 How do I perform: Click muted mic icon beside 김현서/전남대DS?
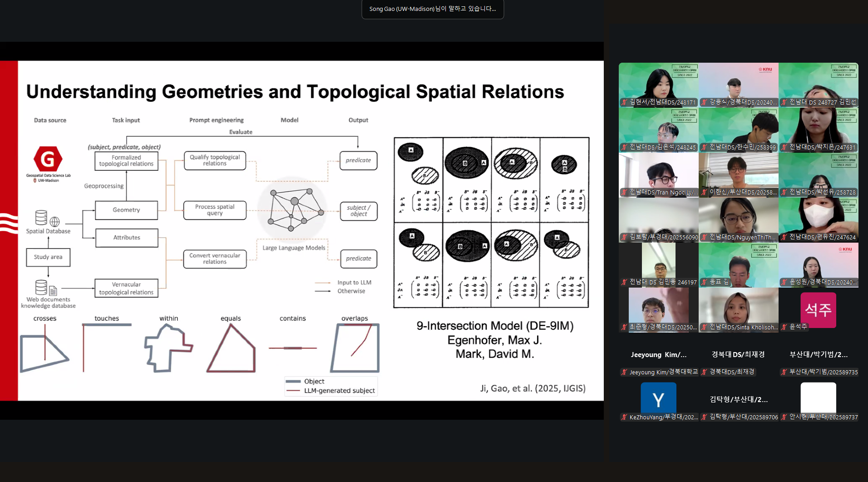pos(624,103)
